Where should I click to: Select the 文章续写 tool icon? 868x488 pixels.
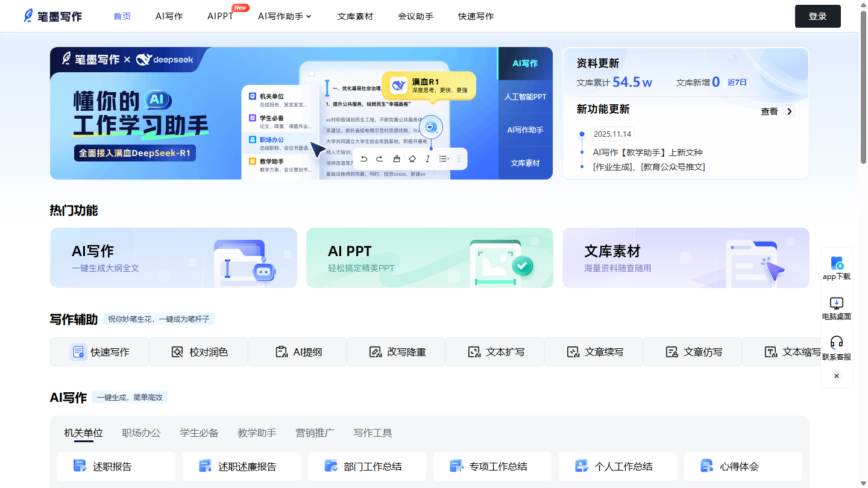tap(573, 352)
